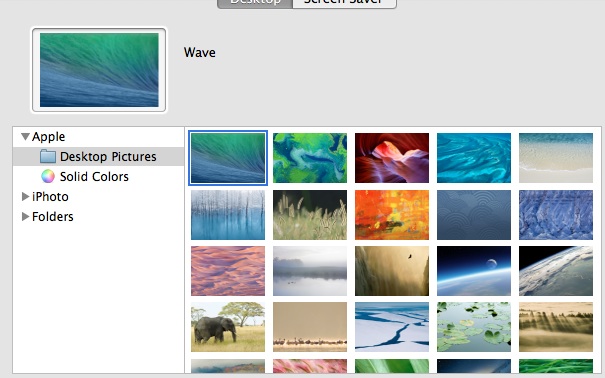Choose the wild grass stalks wallpaper
Screen dimensions: 605x378
click(310, 215)
